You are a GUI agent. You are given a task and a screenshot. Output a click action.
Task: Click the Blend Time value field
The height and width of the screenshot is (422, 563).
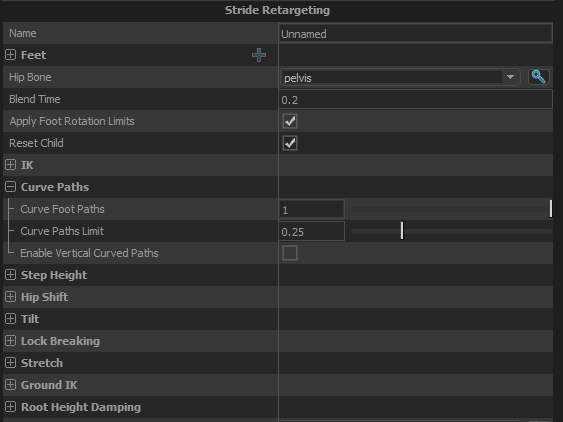tap(415, 99)
